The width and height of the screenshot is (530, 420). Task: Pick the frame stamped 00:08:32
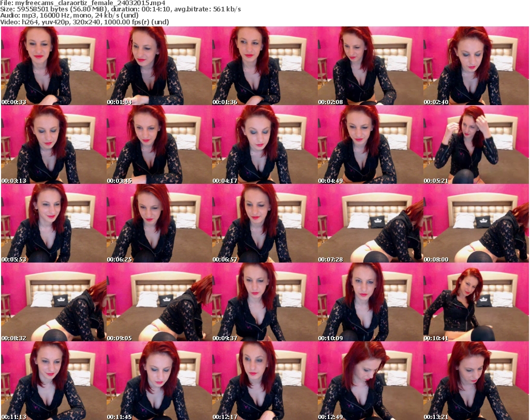click(x=54, y=302)
